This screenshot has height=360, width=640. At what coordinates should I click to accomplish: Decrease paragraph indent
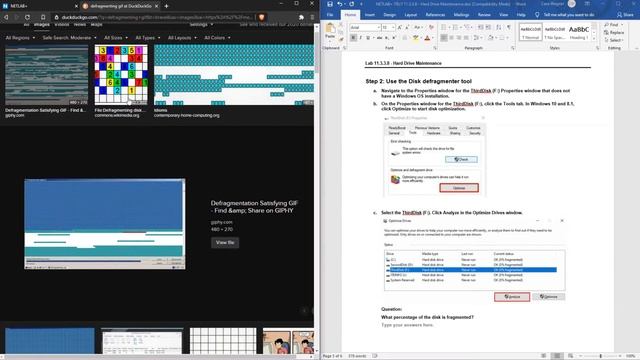point(481,27)
